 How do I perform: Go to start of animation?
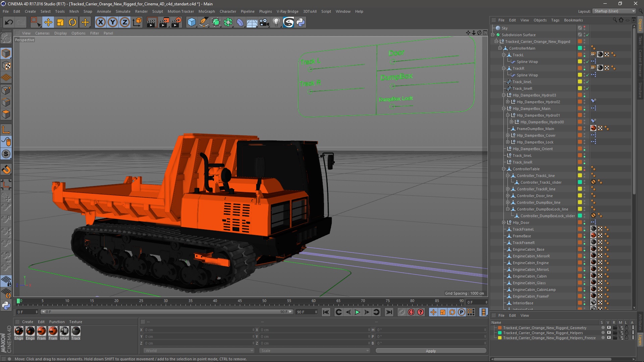tap(326, 312)
